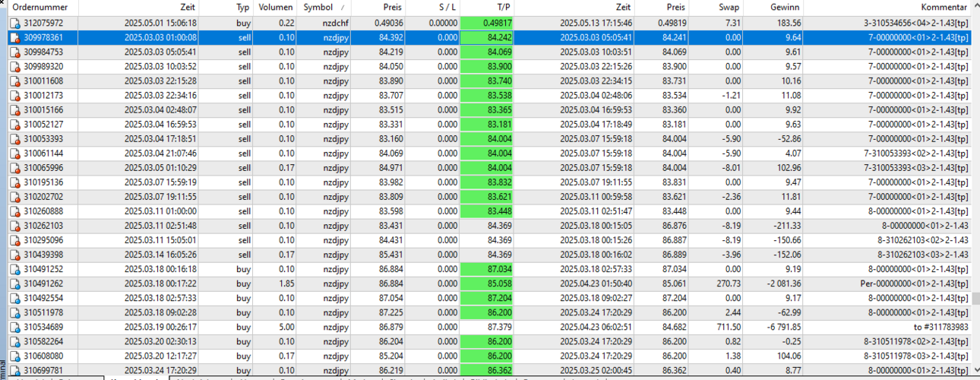Screen dimensions: 980x380
Task: Select the order icon beside 310052127
Action: click(x=15, y=124)
